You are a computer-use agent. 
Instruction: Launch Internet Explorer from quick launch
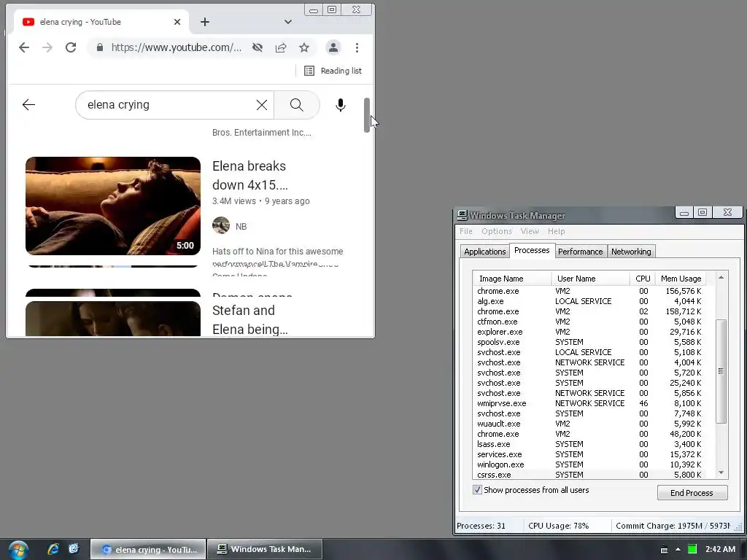coord(53,549)
